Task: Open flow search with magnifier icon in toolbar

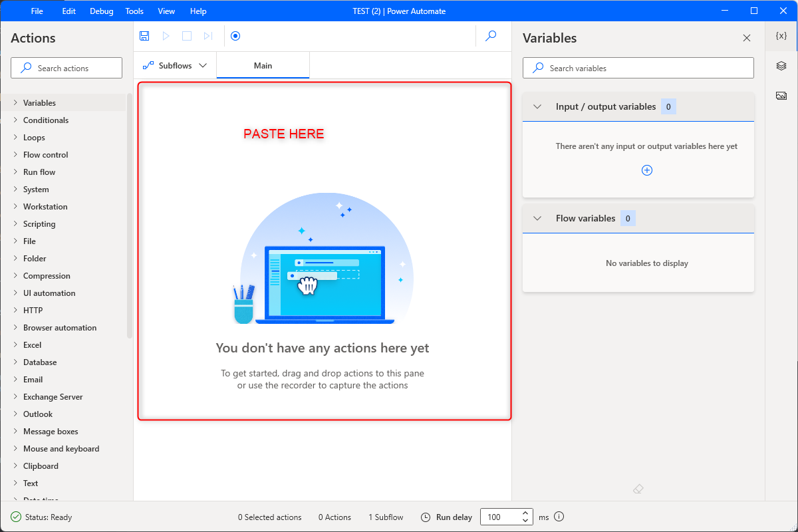Action: [491, 36]
